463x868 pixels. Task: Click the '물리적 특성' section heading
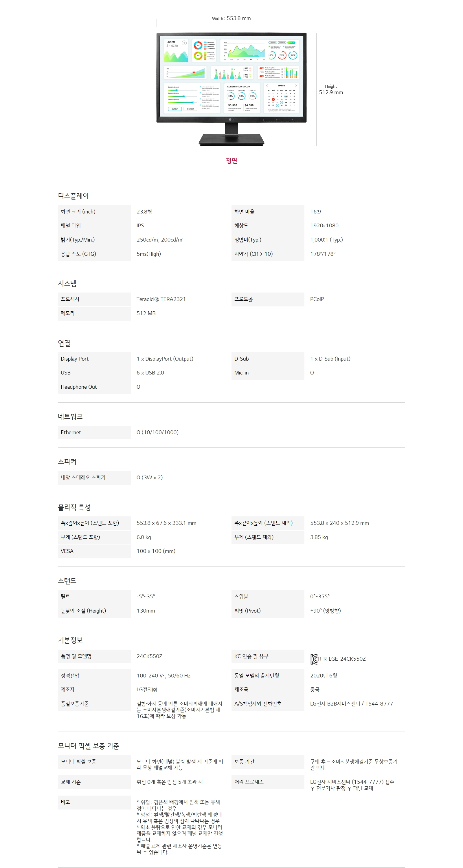(x=74, y=507)
